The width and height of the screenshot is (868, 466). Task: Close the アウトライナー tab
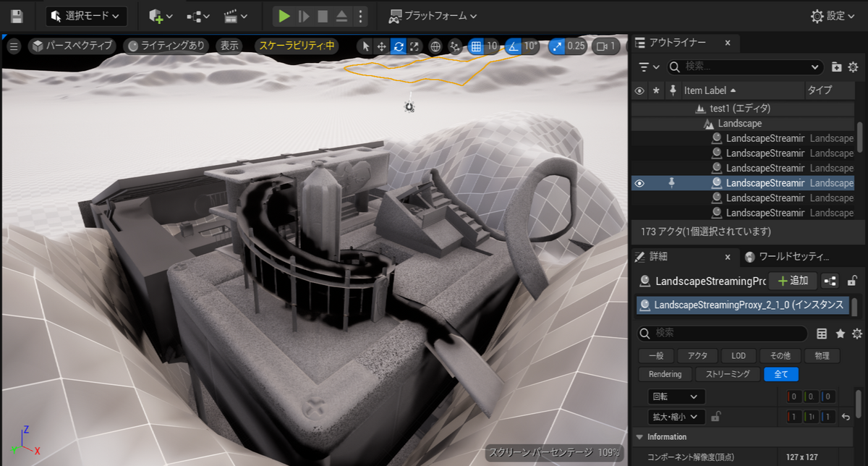pyautogui.click(x=728, y=43)
